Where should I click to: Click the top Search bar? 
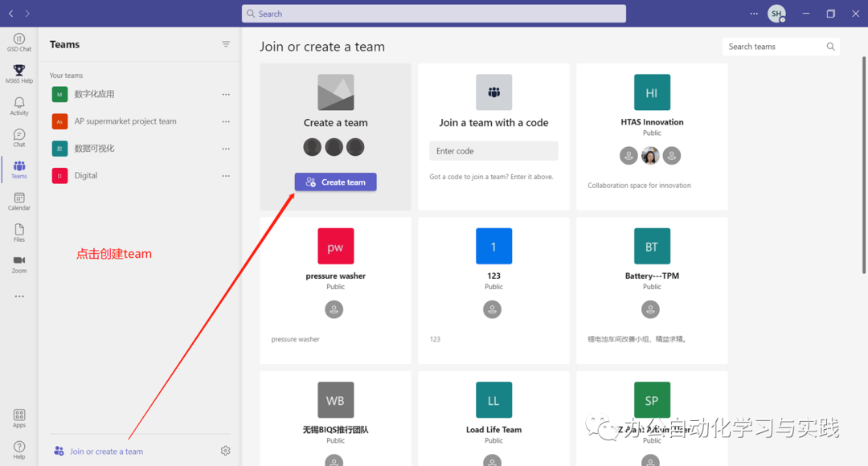point(433,14)
